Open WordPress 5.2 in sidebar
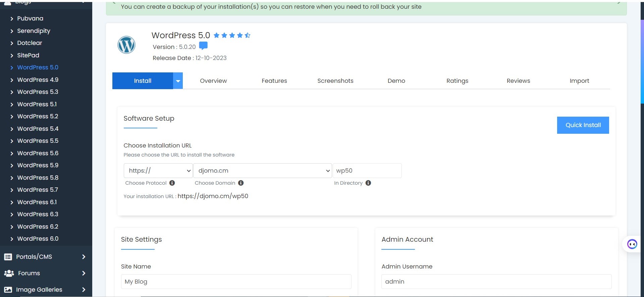644x297 pixels. point(38,116)
